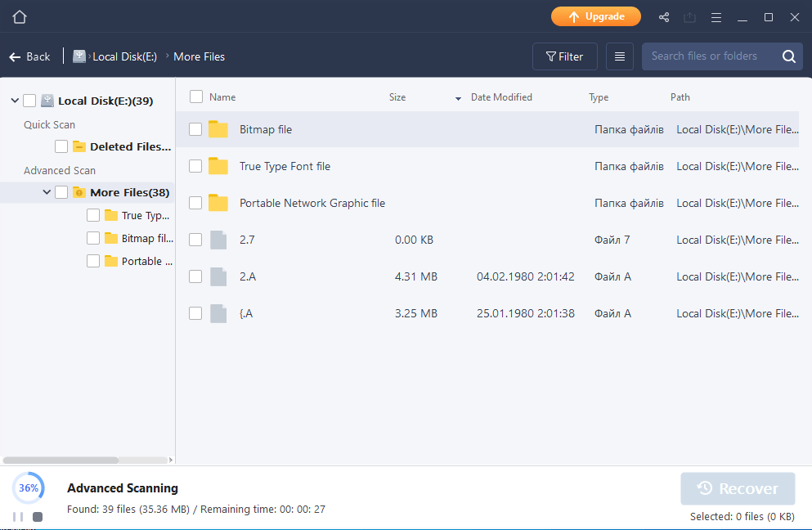The width and height of the screenshot is (812, 530).
Task: Click the export icon in title bar
Action: 690,18
